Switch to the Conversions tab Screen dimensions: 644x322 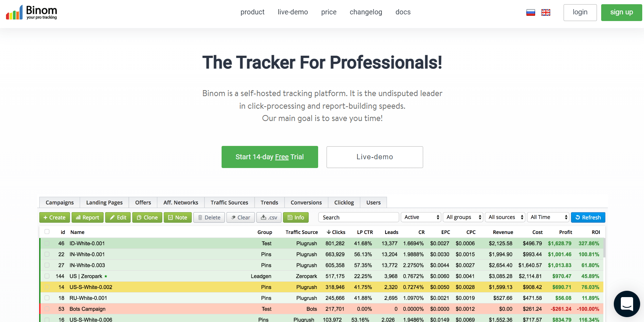click(x=306, y=202)
